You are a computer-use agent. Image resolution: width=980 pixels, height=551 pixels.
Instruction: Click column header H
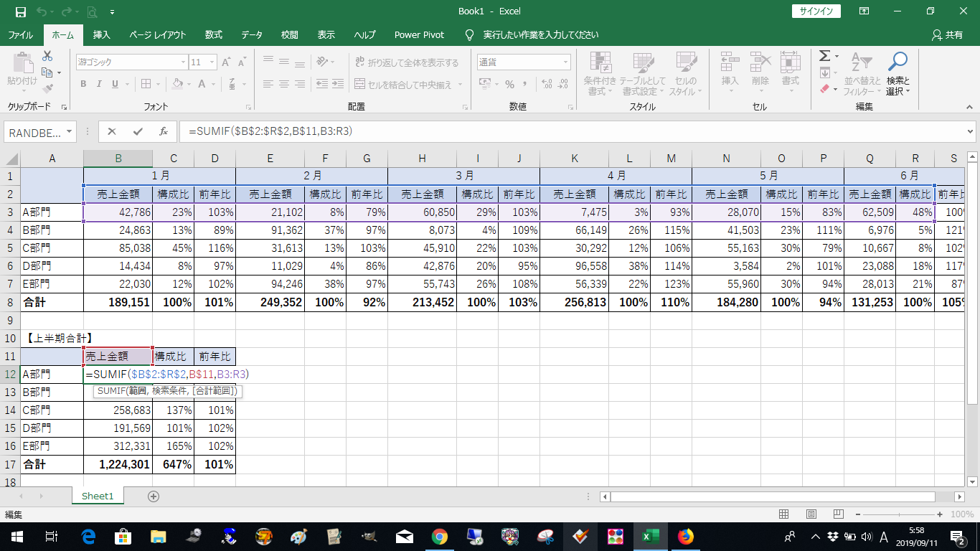point(422,159)
